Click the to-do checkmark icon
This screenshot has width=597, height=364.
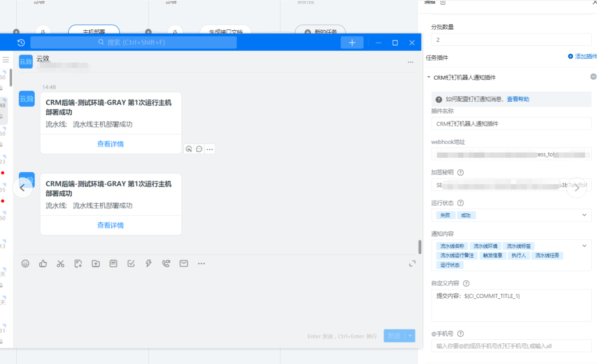click(x=131, y=264)
